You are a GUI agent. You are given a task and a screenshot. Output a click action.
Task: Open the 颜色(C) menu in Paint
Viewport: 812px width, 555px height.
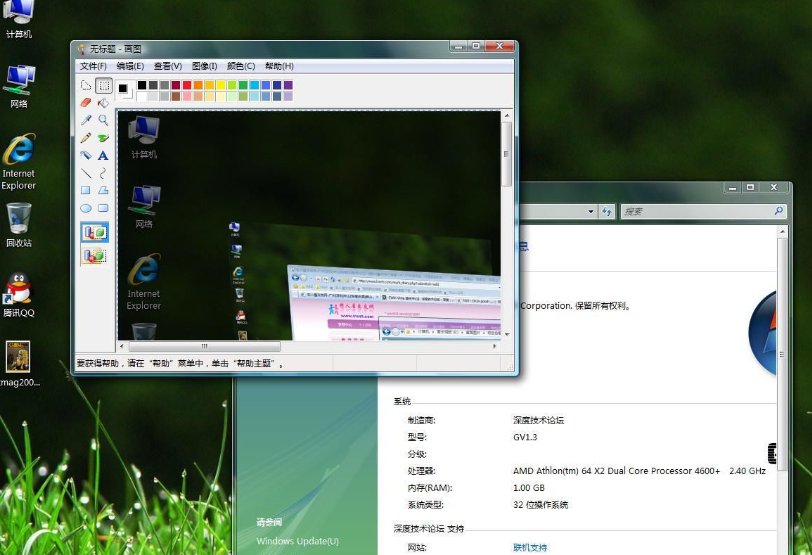pyautogui.click(x=241, y=66)
